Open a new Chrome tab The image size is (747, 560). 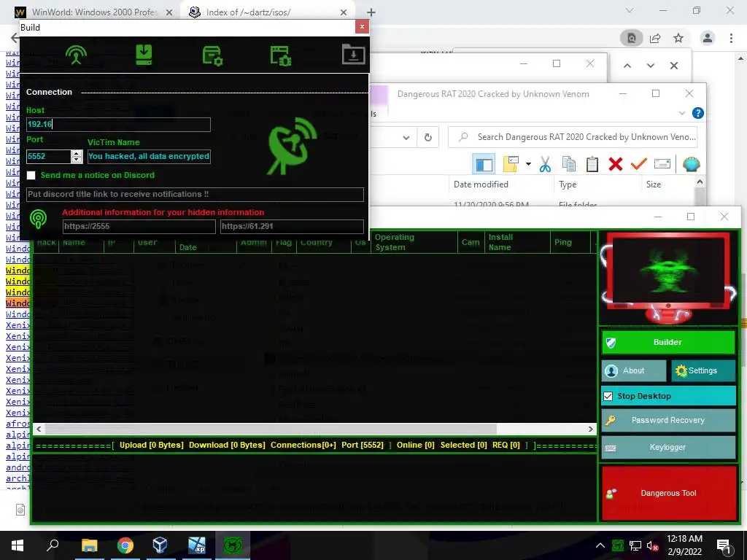[371, 12]
